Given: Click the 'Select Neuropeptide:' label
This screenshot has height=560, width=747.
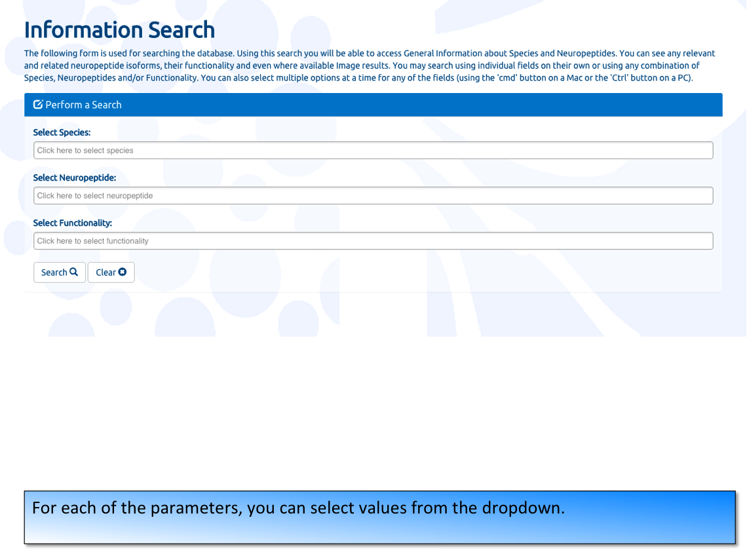Looking at the screenshot, I should coord(74,177).
